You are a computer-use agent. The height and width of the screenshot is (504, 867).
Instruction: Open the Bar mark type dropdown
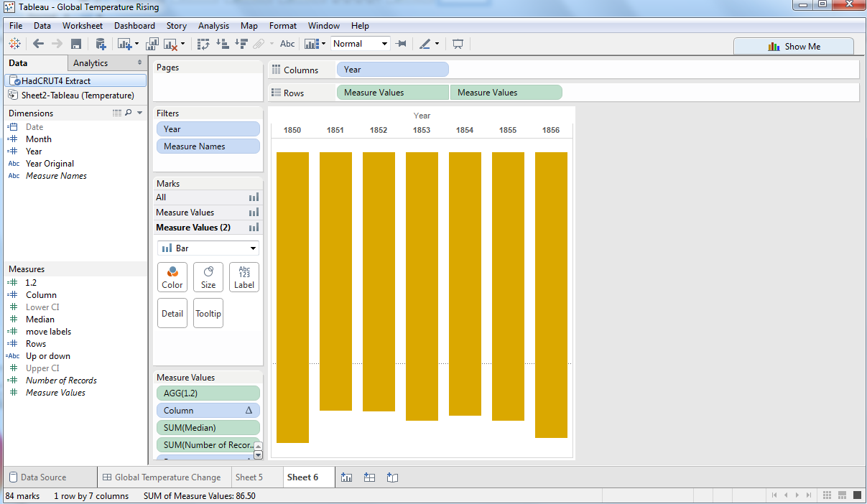(208, 248)
